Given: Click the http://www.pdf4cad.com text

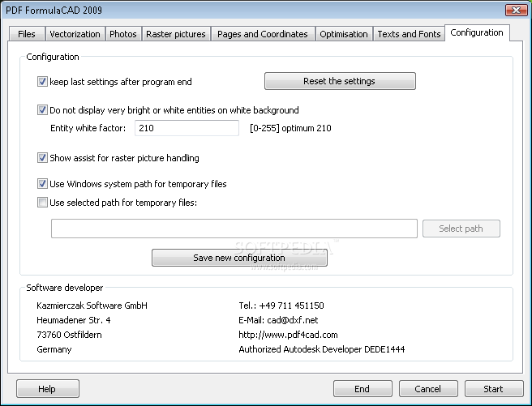Looking at the screenshot, I should pos(288,335).
